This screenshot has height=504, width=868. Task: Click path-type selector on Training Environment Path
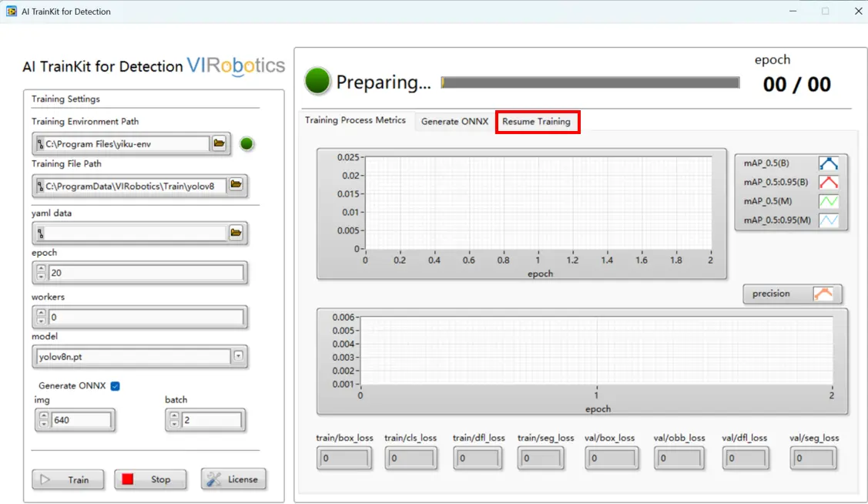(40, 144)
